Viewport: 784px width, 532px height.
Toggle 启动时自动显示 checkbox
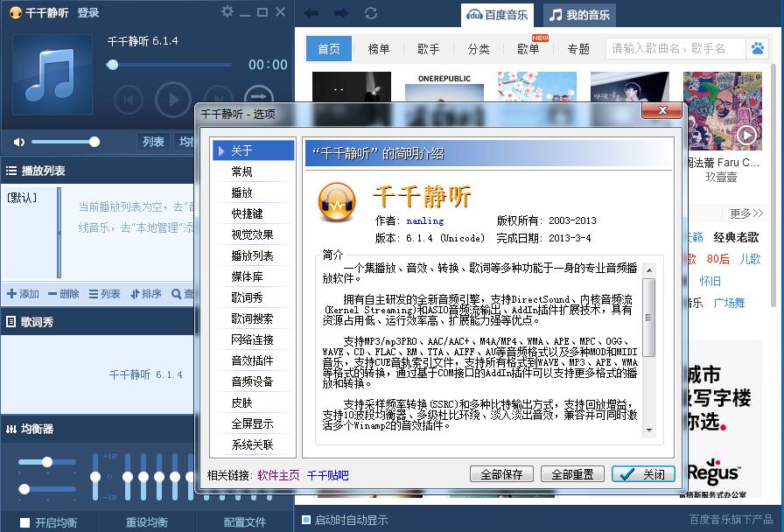click(306, 520)
